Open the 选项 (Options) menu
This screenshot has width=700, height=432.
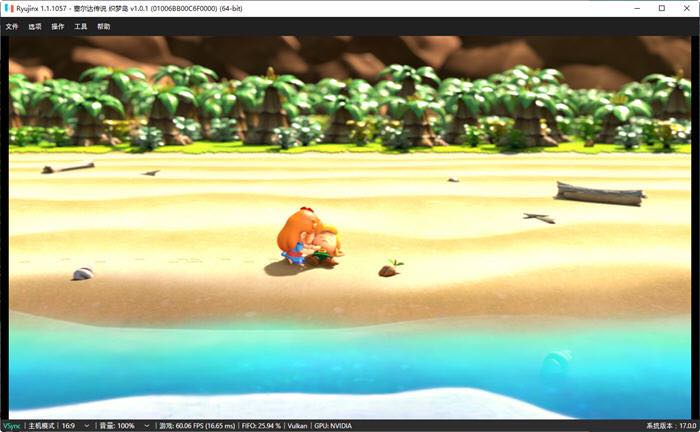[35, 27]
